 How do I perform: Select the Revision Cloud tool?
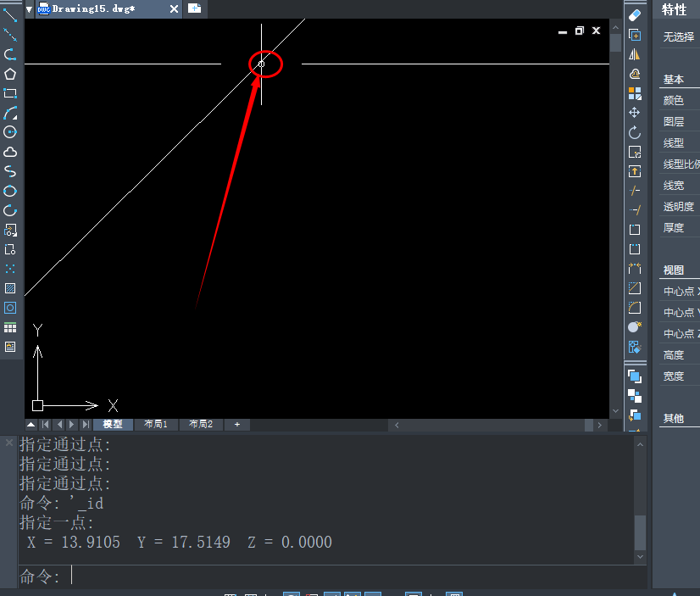10,152
